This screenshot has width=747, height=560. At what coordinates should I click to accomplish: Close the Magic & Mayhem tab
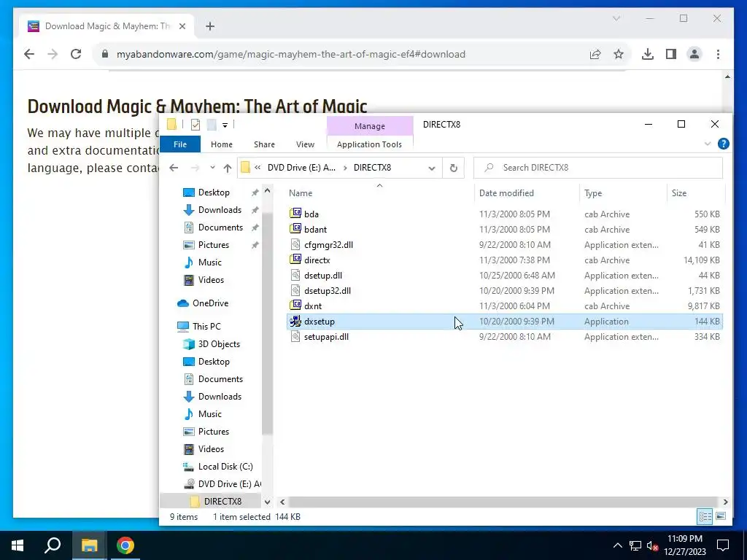tap(182, 26)
